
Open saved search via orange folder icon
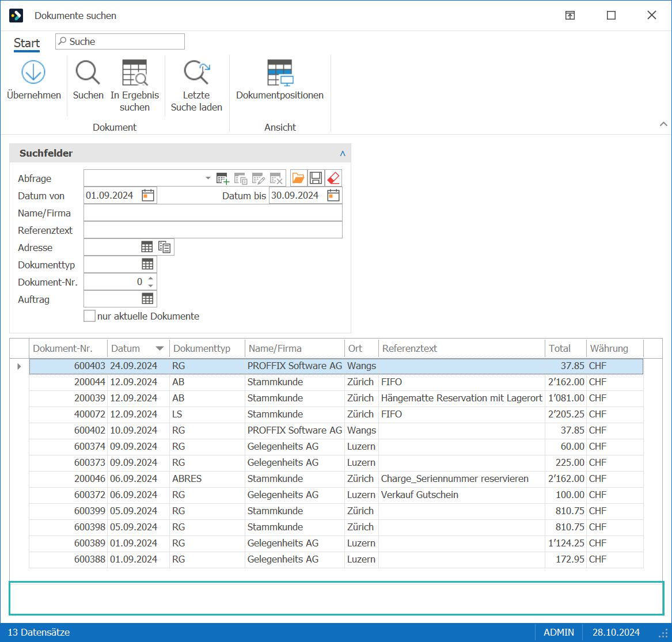298,178
